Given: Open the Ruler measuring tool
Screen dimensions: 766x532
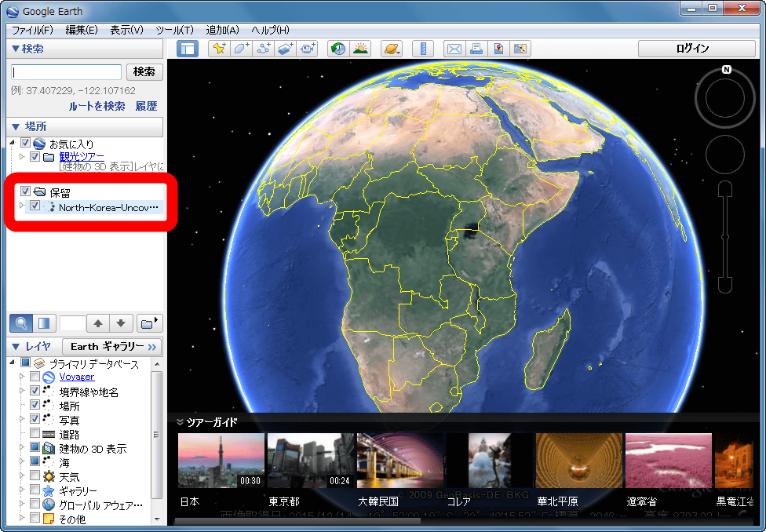Looking at the screenshot, I should pyautogui.click(x=423, y=49).
